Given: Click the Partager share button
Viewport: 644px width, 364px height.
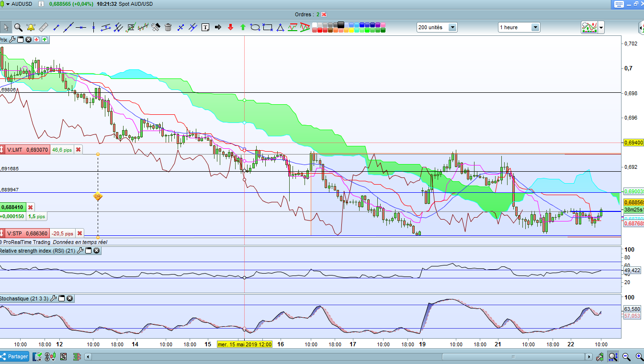Looking at the screenshot, I should pos(15,356).
